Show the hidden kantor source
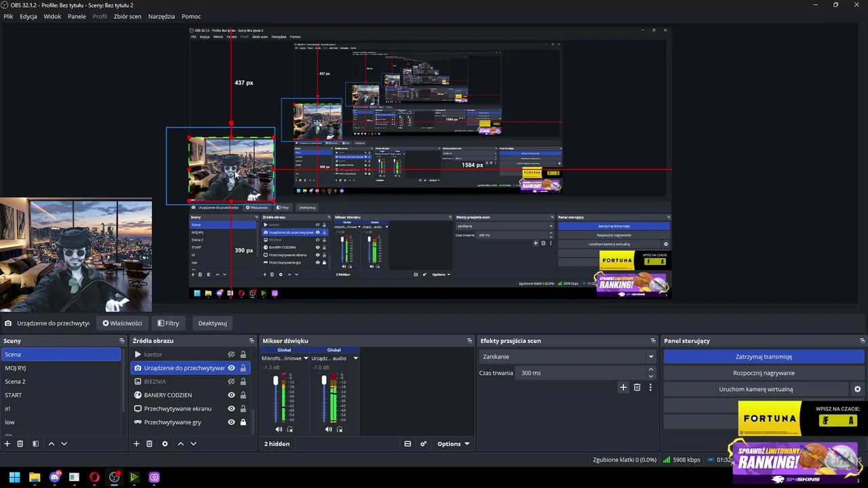This screenshot has width=868, height=488. [x=231, y=354]
